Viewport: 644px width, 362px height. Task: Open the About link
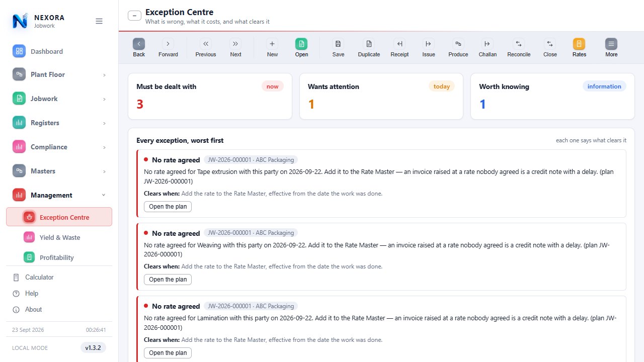[59, 309]
